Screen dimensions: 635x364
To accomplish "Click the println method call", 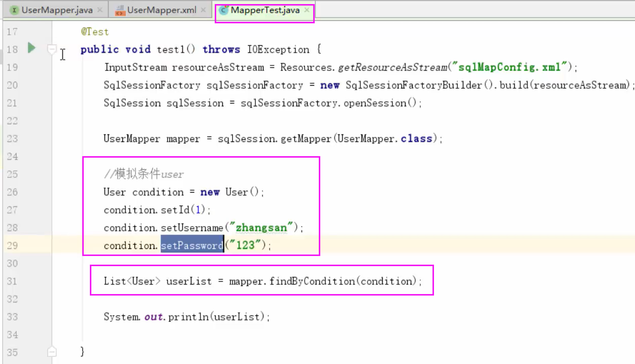I will click(190, 317).
